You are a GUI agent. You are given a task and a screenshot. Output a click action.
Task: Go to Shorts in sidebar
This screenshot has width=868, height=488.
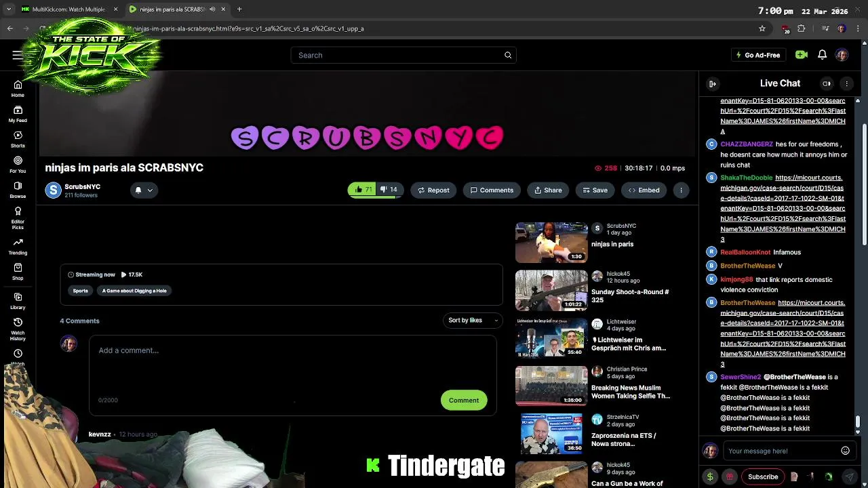coord(18,140)
